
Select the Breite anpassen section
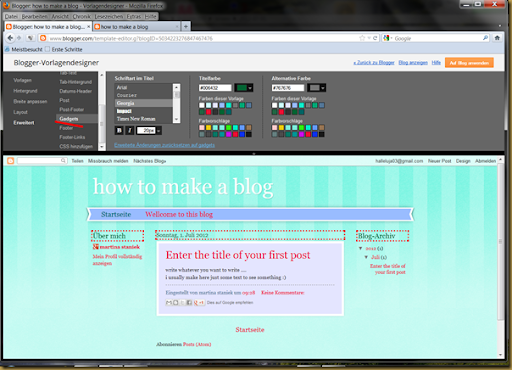30,101
